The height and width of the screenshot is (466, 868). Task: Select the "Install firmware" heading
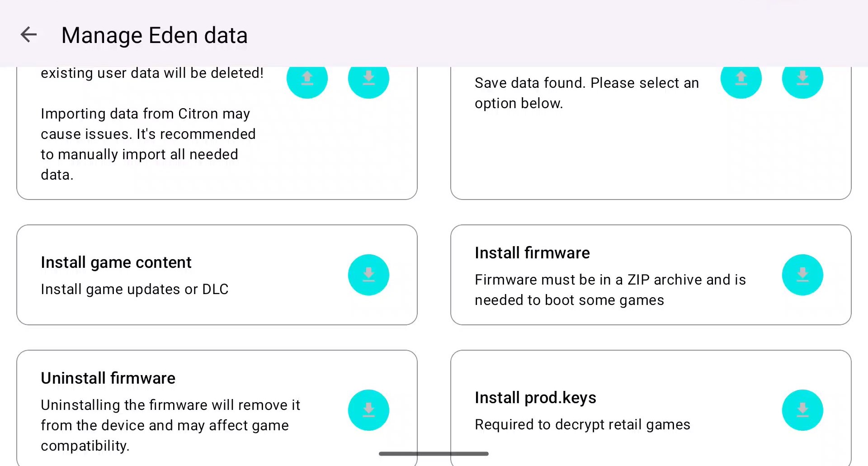tap(532, 253)
